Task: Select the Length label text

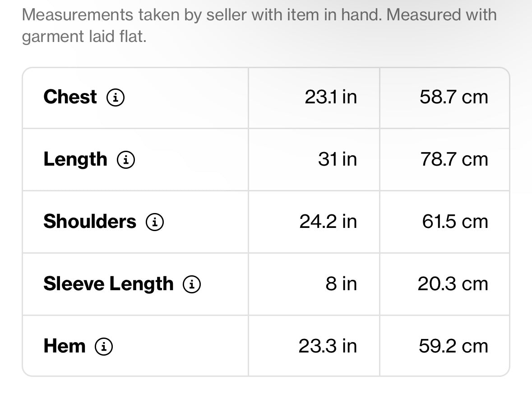Action: coord(75,159)
